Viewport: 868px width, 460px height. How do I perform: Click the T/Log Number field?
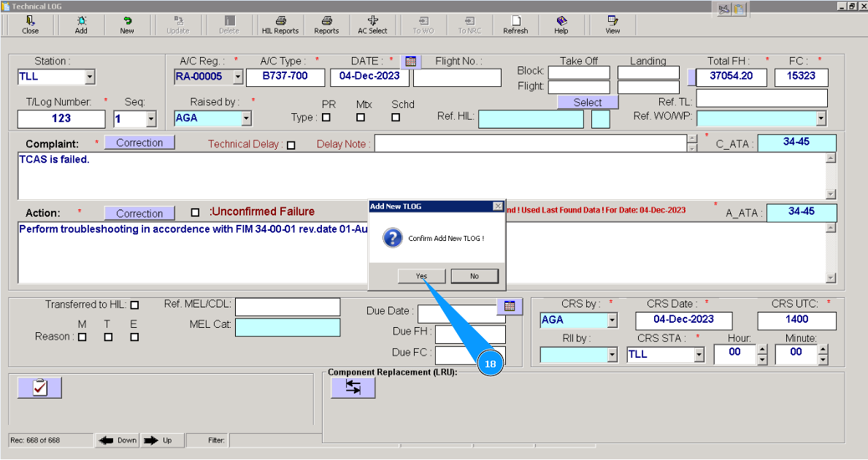point(61,119)
